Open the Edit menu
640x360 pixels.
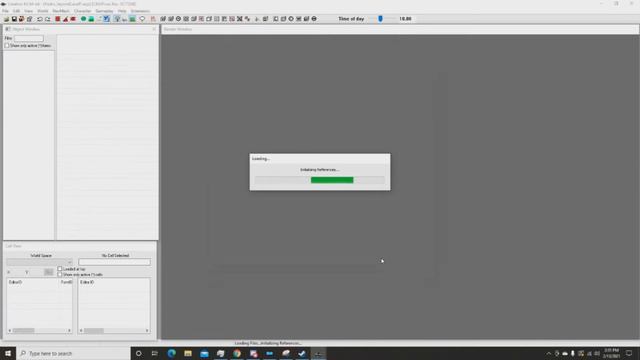[16, 11]
